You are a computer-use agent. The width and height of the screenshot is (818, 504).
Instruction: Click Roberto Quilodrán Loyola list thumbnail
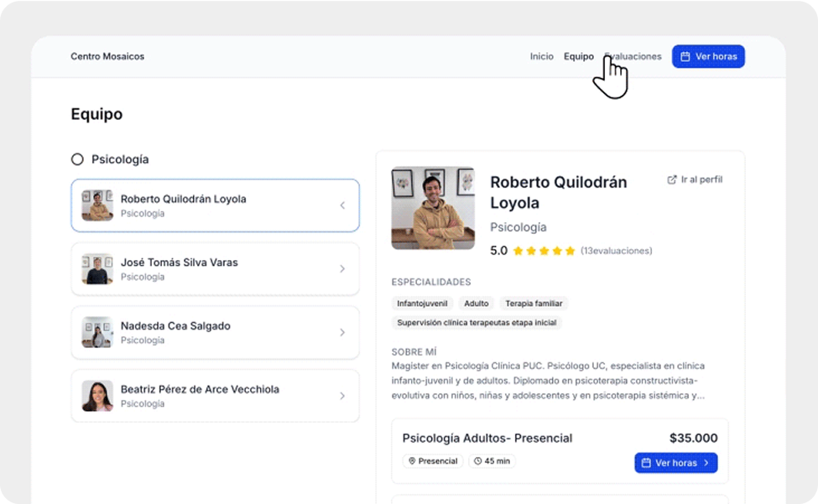tap(97, 205)
